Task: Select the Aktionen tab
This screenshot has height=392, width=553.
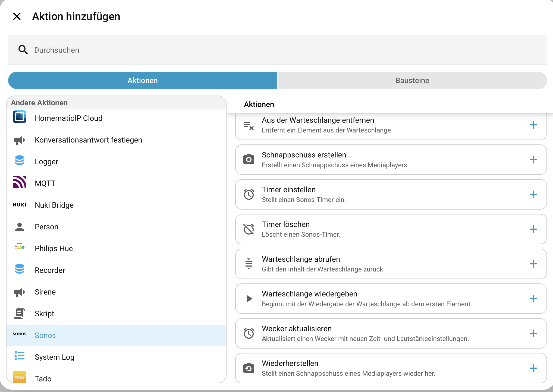Action: [143, 80]
